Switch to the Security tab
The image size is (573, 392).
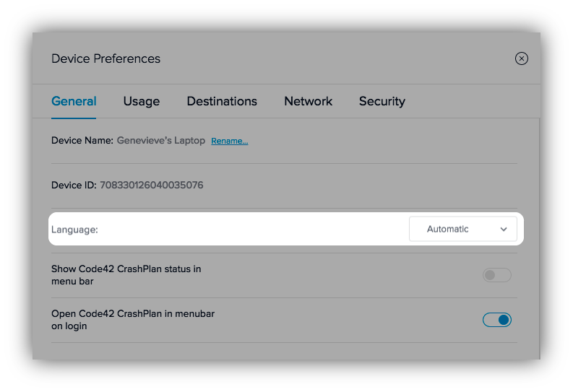click(382, 101)
